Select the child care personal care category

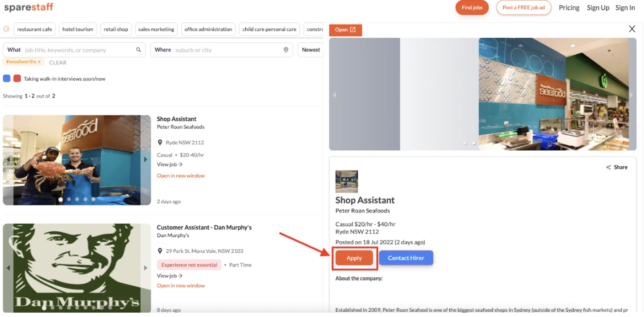click(269, 29)
